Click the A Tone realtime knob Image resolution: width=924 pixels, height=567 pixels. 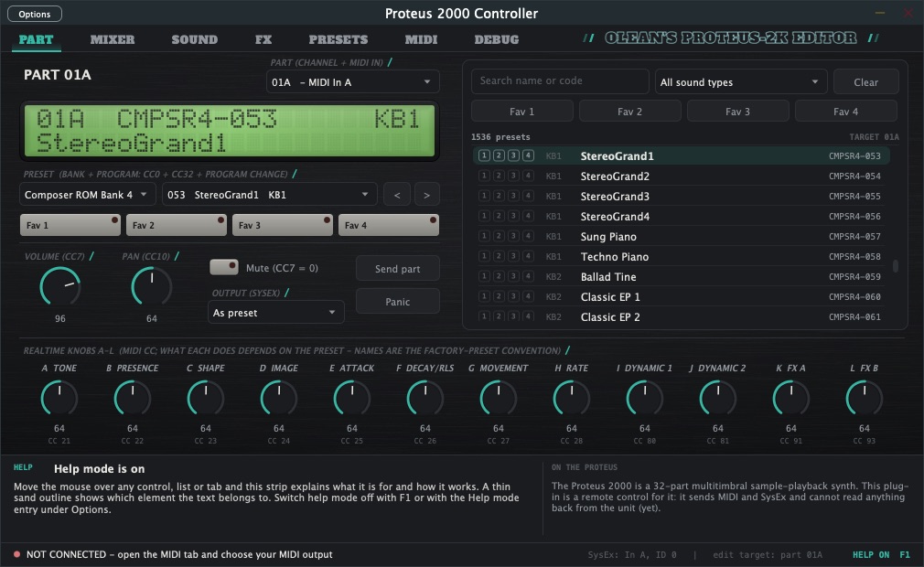59,399
